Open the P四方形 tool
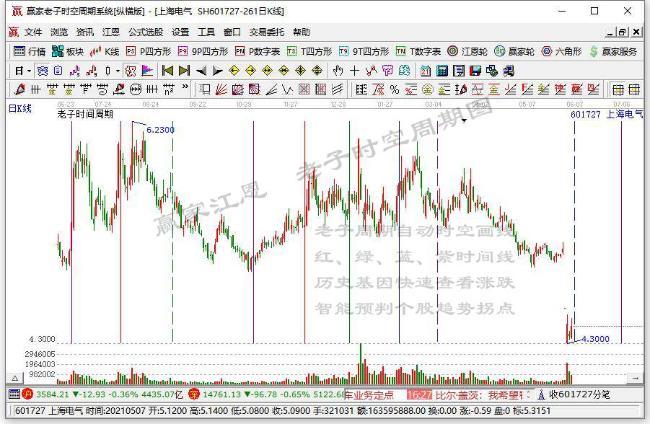650x424 pixels. (148, 51)
